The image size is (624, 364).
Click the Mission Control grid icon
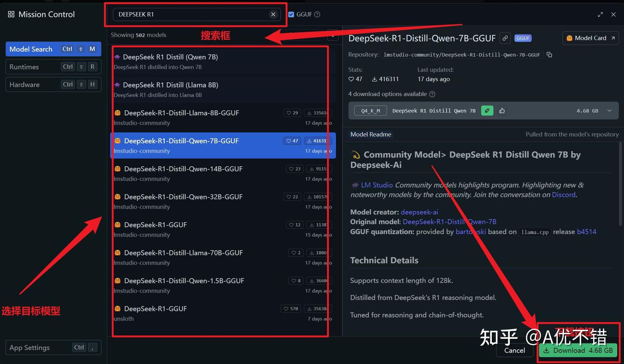pyautogui.click(x=10, y=14)
